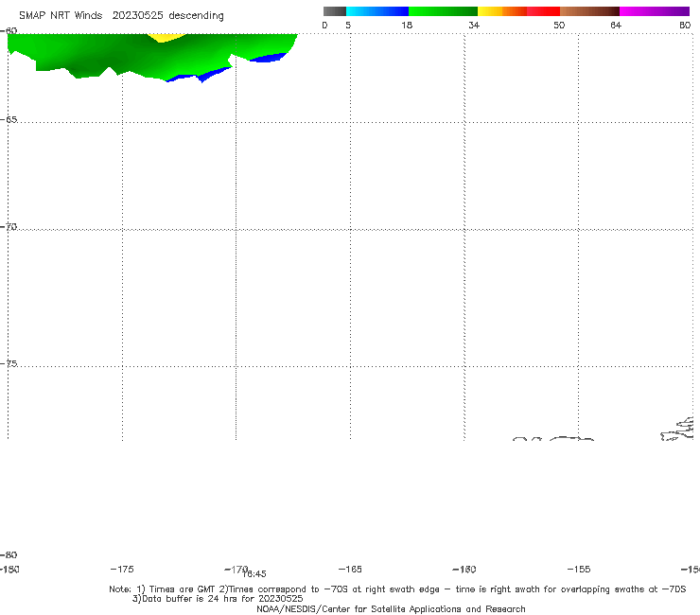The height and width of the screenshot is (615, 700).
Task: Click the color bar label '0'
Action: [324, 25]
